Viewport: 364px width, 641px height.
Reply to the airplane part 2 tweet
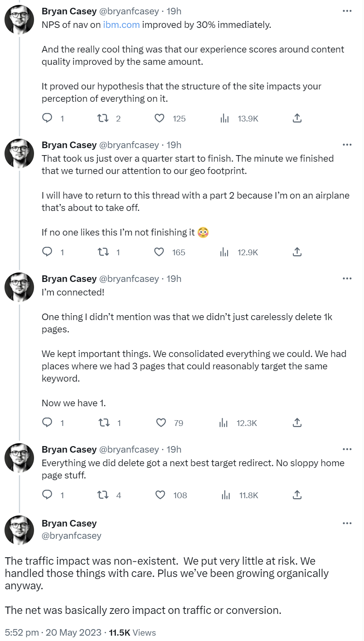pos(48,252)
